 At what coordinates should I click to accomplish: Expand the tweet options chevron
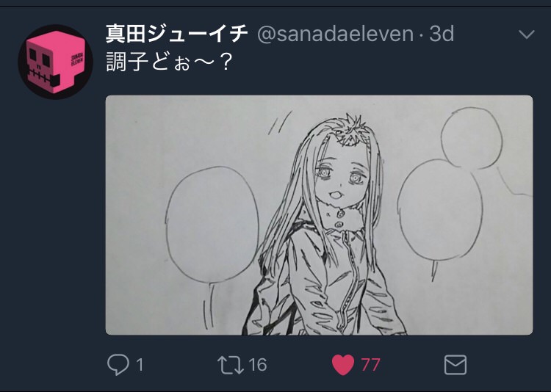click(526, 35)
